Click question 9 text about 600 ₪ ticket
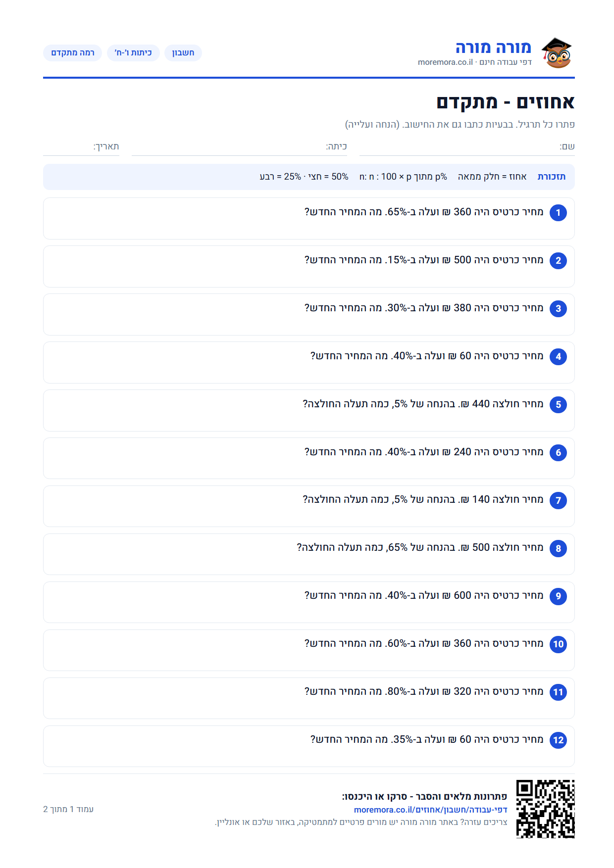The image size is (614, 868). (x=424, y=596)
